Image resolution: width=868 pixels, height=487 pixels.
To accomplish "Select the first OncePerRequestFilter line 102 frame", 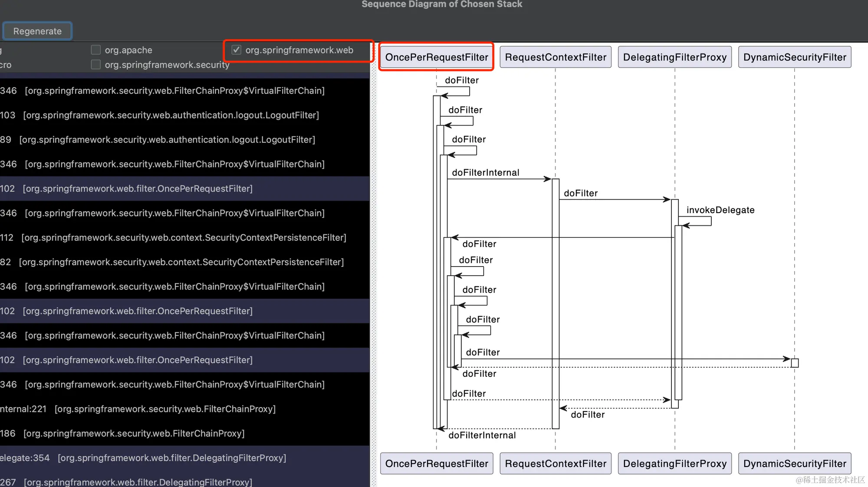I will pos(138,188).
